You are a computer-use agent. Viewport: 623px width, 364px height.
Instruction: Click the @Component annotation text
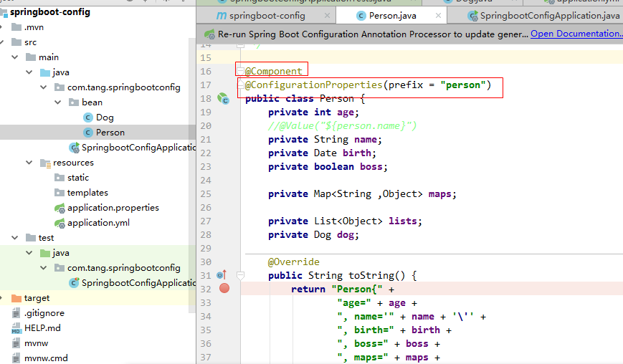coord(273,72)
